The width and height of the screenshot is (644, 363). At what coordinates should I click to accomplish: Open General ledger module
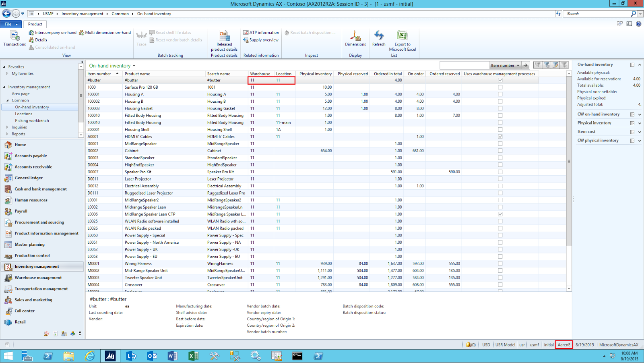tap(28, 178)
